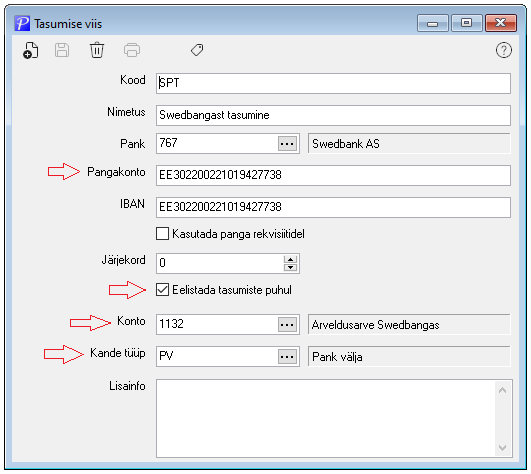Click the Swedbank AS bank name box
The width and height of the screenshot is (531, 474).
point(409,144)
